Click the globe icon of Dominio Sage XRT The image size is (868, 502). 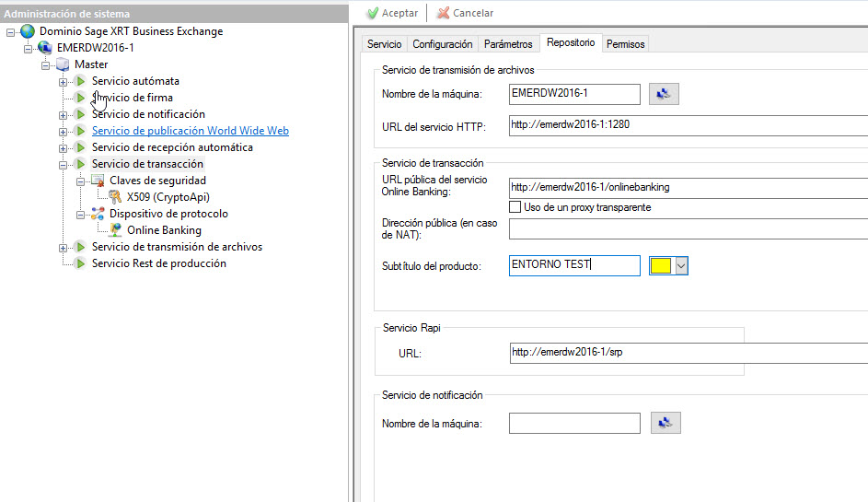coord(28,31)
